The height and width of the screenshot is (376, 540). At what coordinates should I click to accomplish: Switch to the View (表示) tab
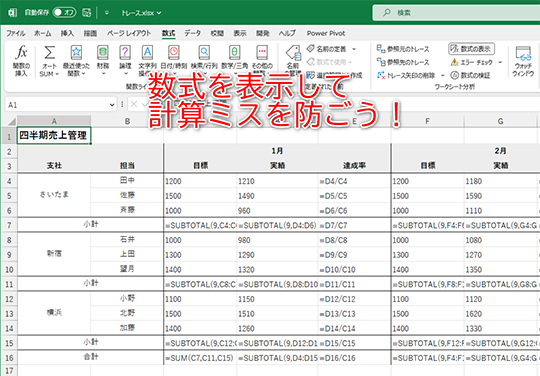pos(240,33)
